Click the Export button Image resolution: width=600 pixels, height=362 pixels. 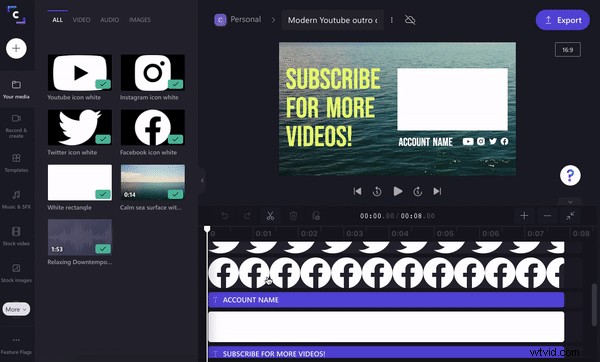pos(562,20)
